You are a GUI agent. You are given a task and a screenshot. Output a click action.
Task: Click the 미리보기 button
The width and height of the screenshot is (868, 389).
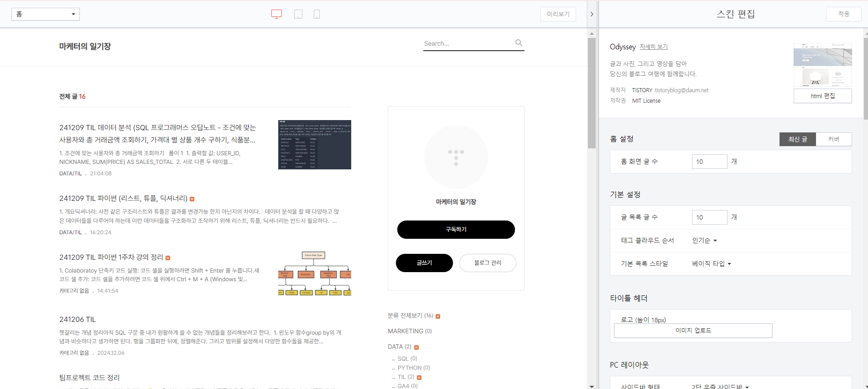(x=558, y=14)
